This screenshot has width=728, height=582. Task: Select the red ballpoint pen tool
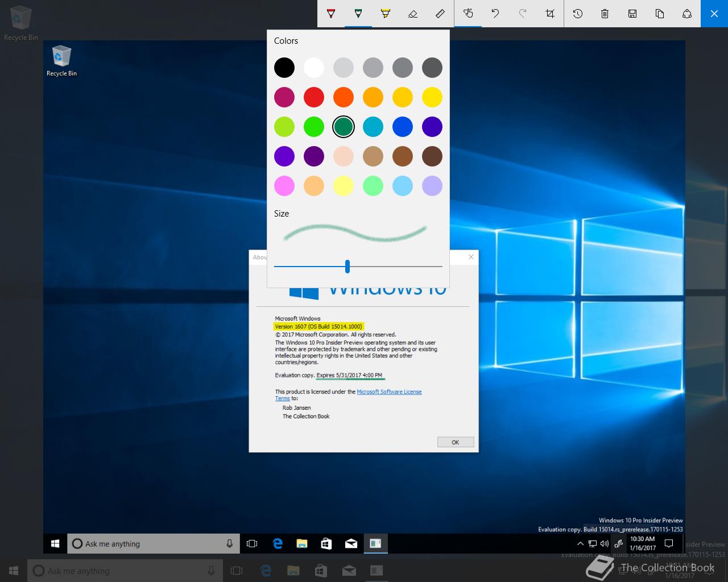pos(331,14)
